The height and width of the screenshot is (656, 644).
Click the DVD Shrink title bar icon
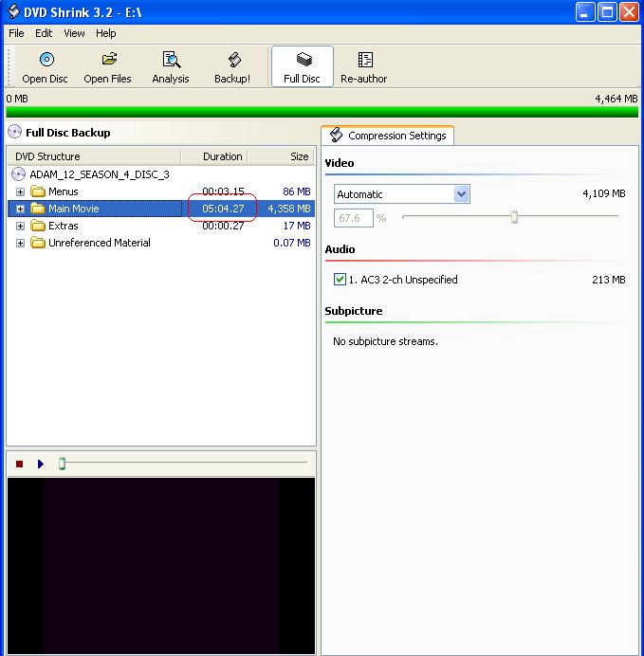[x=14, y=11]
